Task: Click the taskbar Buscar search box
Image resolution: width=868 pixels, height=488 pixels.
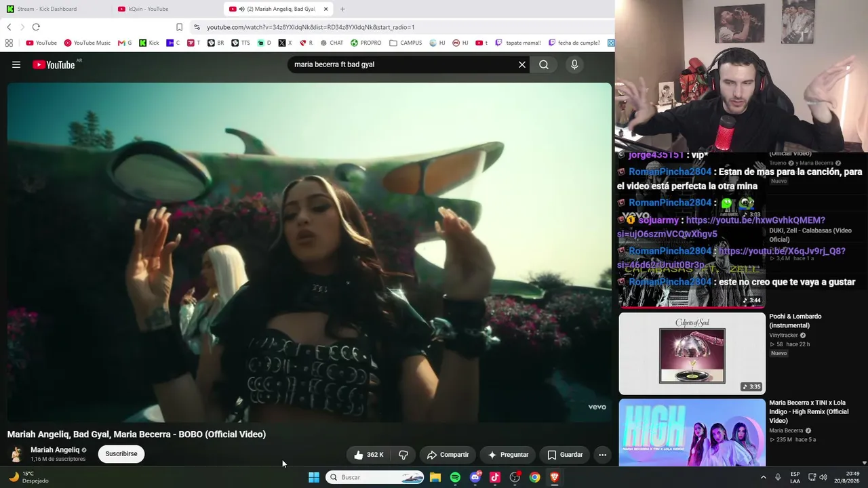Action: pos(375,477)
